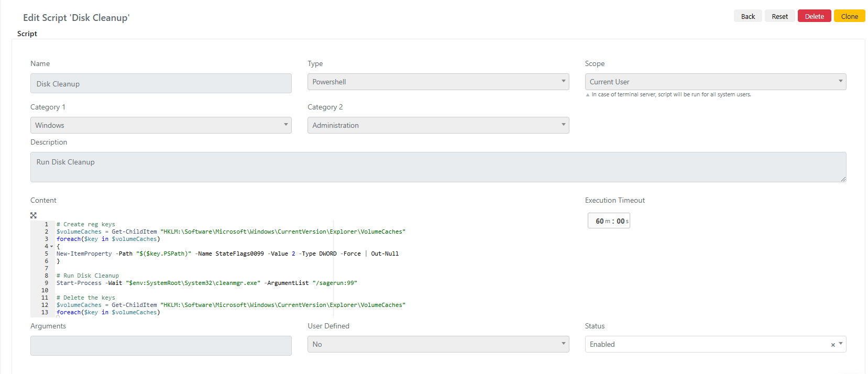
Task: Click the '# Run Disk Cleanup' comment line
Action: click(87, 276)
